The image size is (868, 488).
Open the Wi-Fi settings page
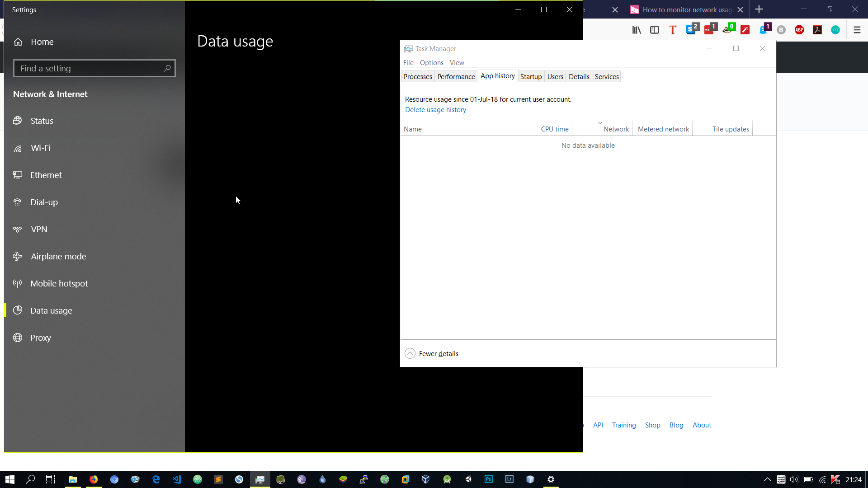[40, 148]
